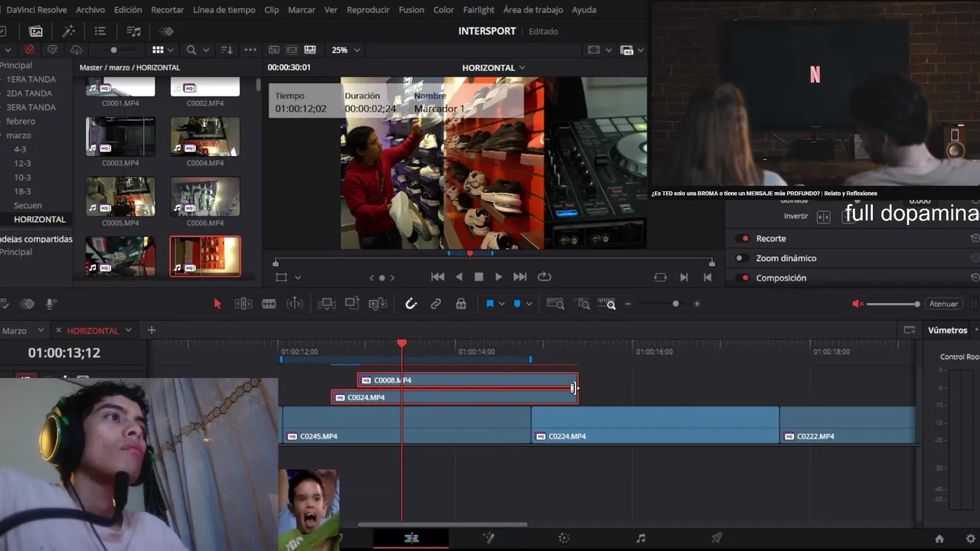
Task: Adjust the monitor volume slider
Action: 893,304
